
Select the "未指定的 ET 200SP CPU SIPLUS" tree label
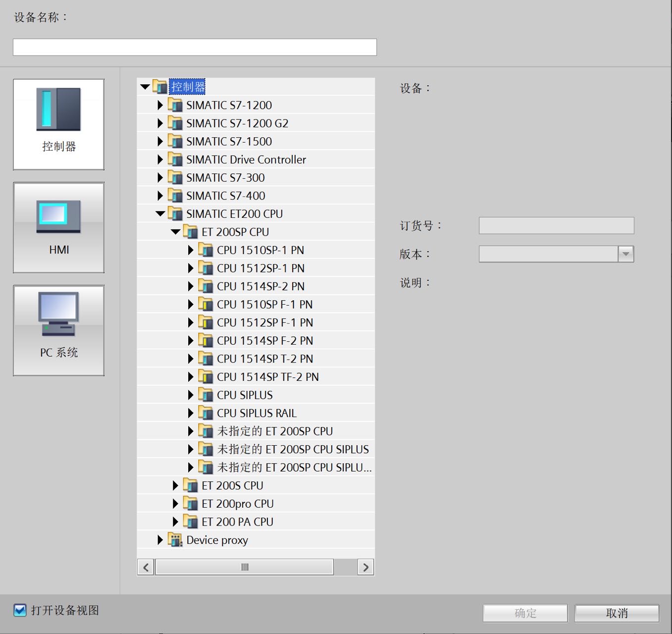pyautogui.click(x=293, y=449)
